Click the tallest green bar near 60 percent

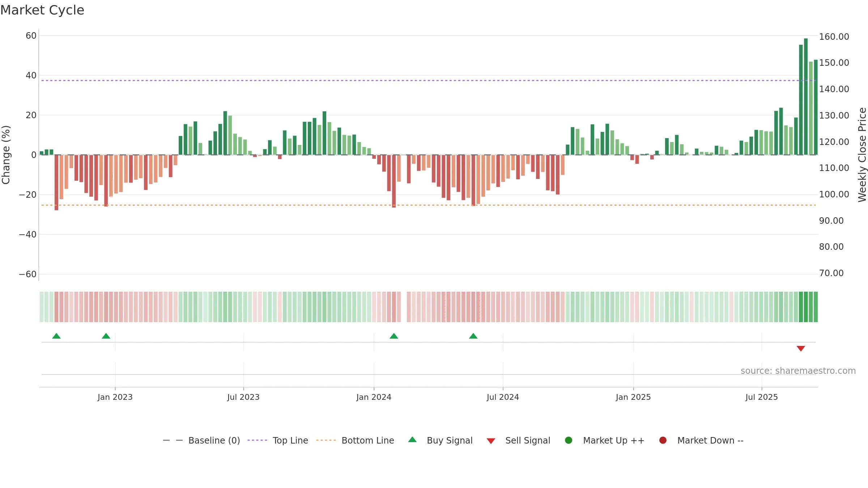pos(806,97)
